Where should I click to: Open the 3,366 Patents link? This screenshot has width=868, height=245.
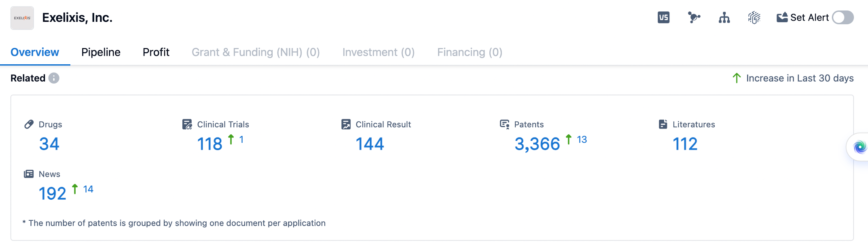pos(537,144)
